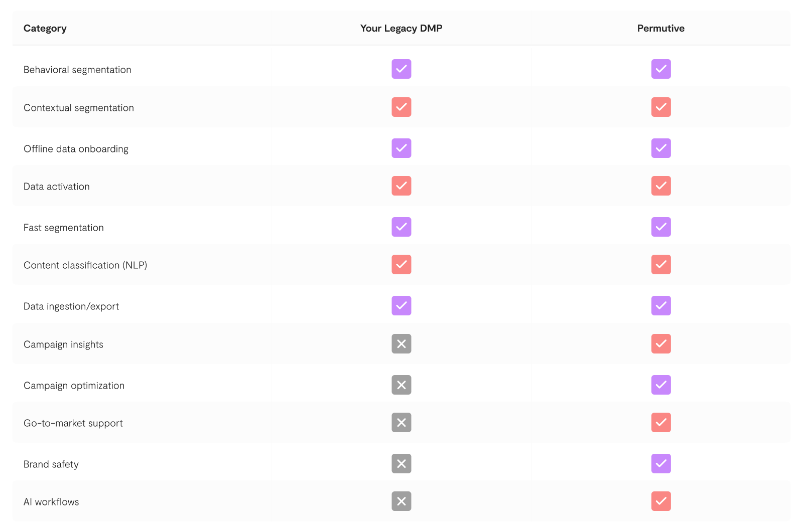Click the Category column header

45,29
